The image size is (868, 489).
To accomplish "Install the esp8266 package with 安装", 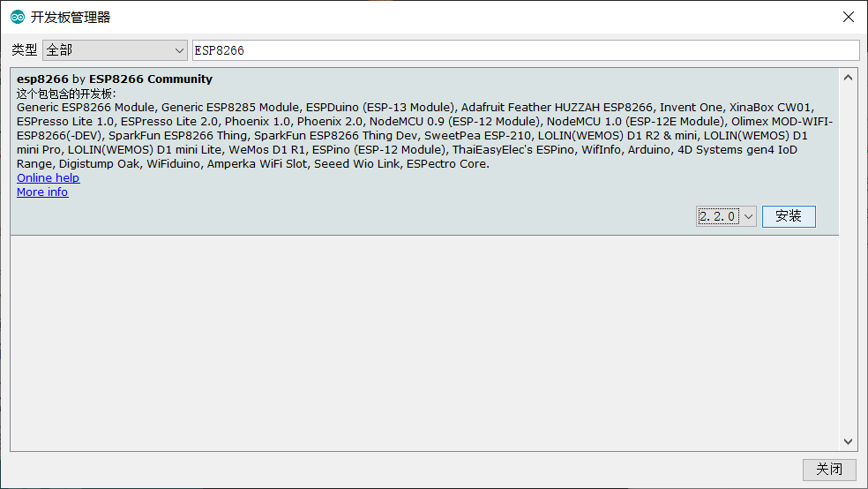I will point(789,216).
